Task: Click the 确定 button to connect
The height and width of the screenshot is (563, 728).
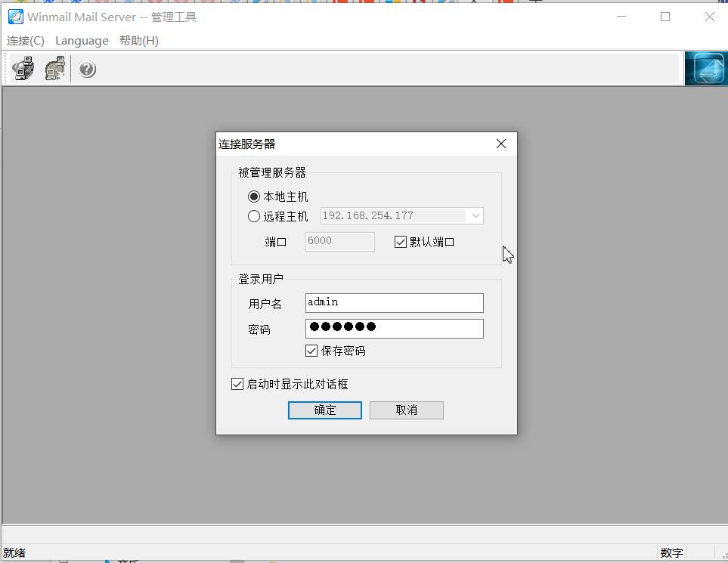Action: coord(324,410)
